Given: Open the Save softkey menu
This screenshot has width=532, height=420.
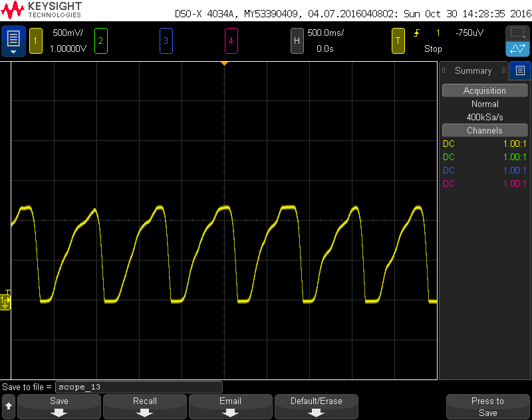Looking at the screenshot, I should (59, 407).
